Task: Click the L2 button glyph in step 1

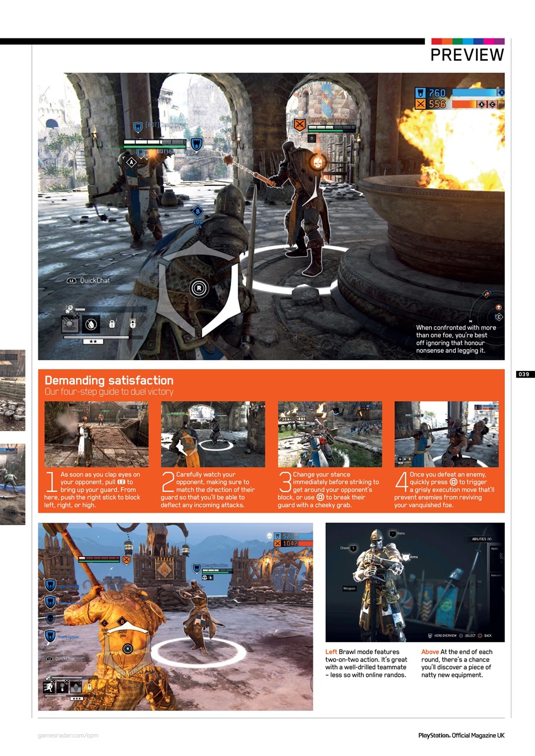Action: pos(121,482)
